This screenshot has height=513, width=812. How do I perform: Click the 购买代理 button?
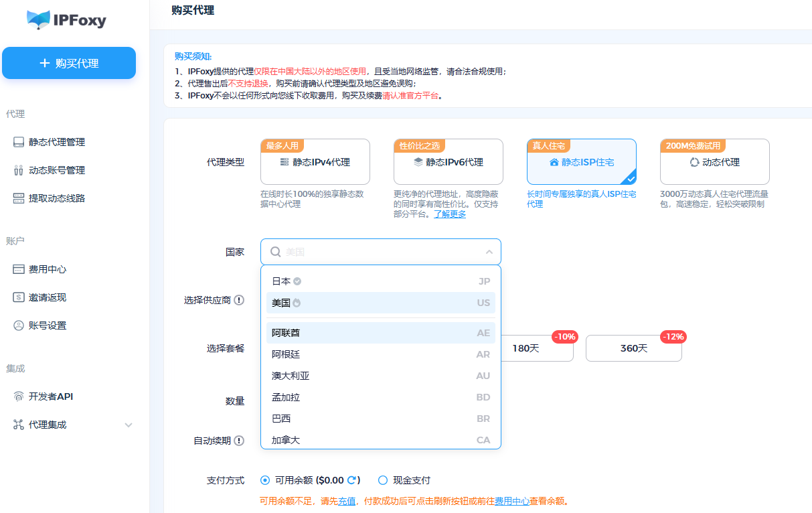coord(69,63)
